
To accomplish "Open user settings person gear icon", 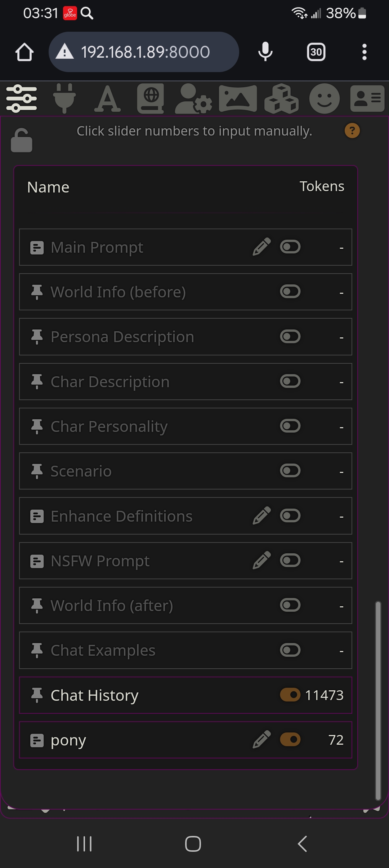I will pos(193,98).
